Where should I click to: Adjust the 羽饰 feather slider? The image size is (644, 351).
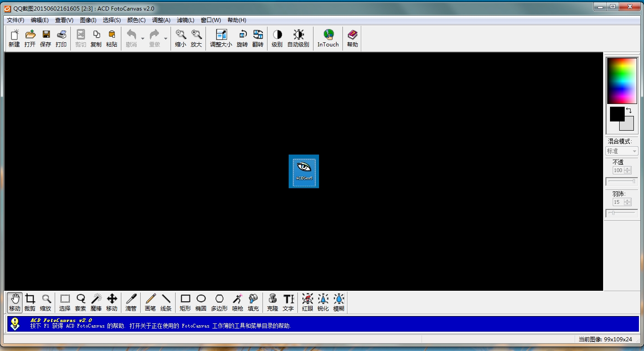coord(622,213)
